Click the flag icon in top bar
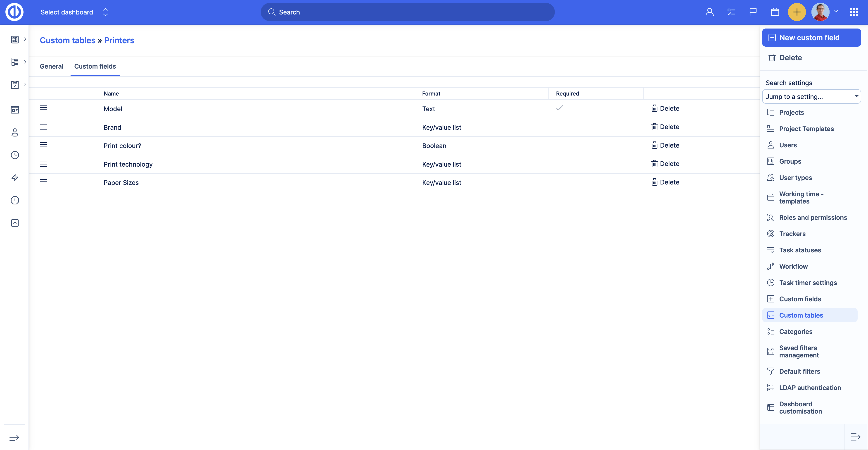868x450 pixels. [753, 12]
